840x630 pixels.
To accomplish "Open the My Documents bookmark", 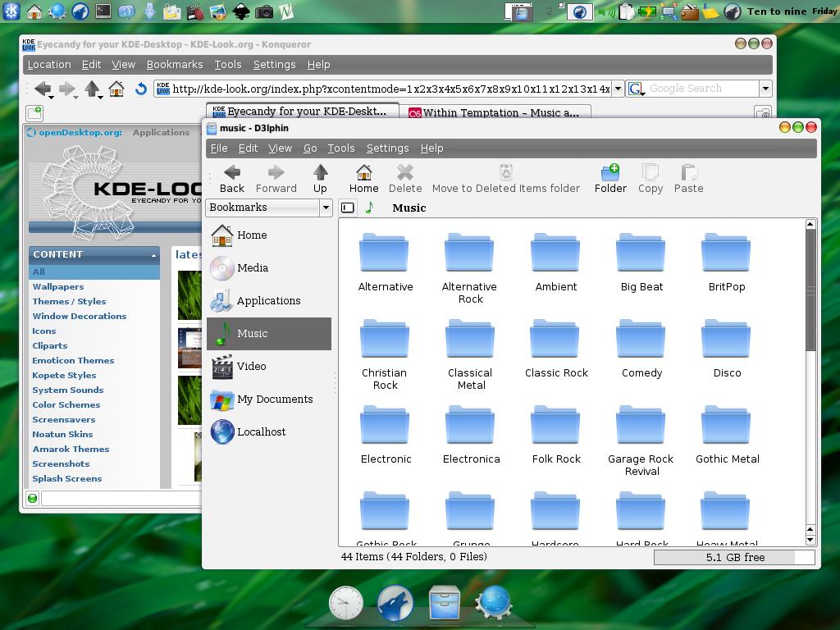I will tap(269, 399).
